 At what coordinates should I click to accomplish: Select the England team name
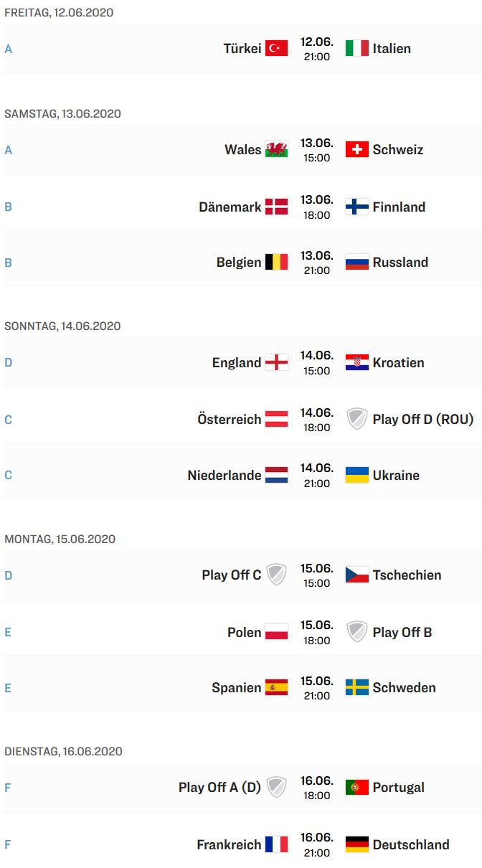[237, 363]
